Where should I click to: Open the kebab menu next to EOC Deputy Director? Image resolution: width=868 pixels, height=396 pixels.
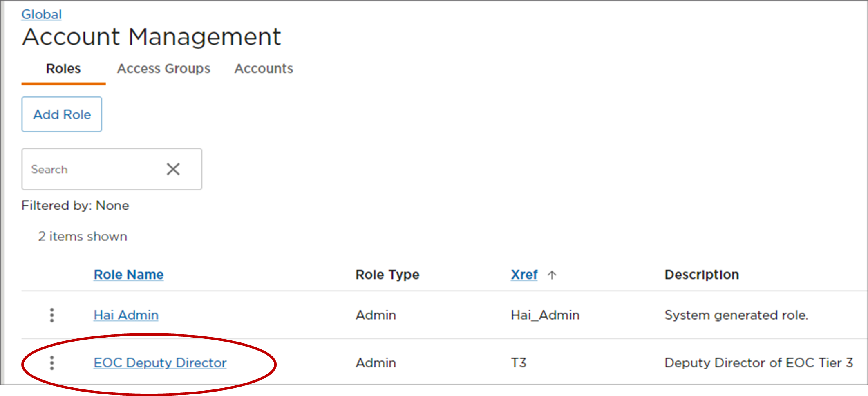coord(51,363)
